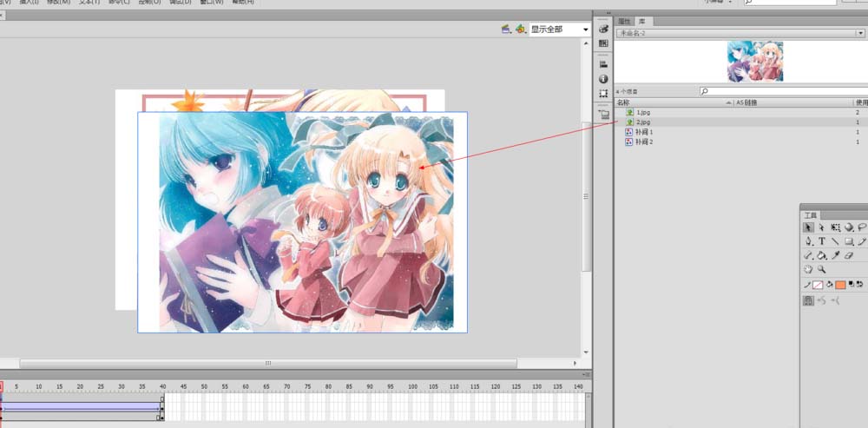Toggle Snap to Objects magnet
The height and width of the screenshot is (428, 868).
[x=808, y=300]
